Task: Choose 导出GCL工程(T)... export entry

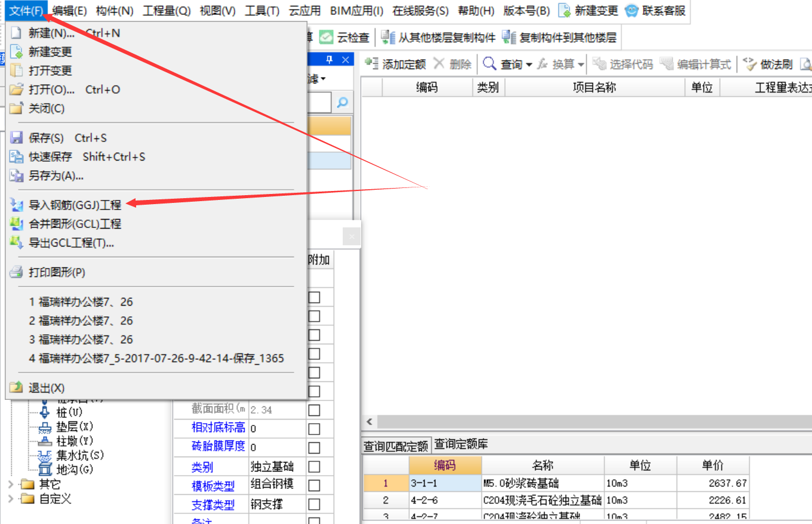Action: [71, 243]
